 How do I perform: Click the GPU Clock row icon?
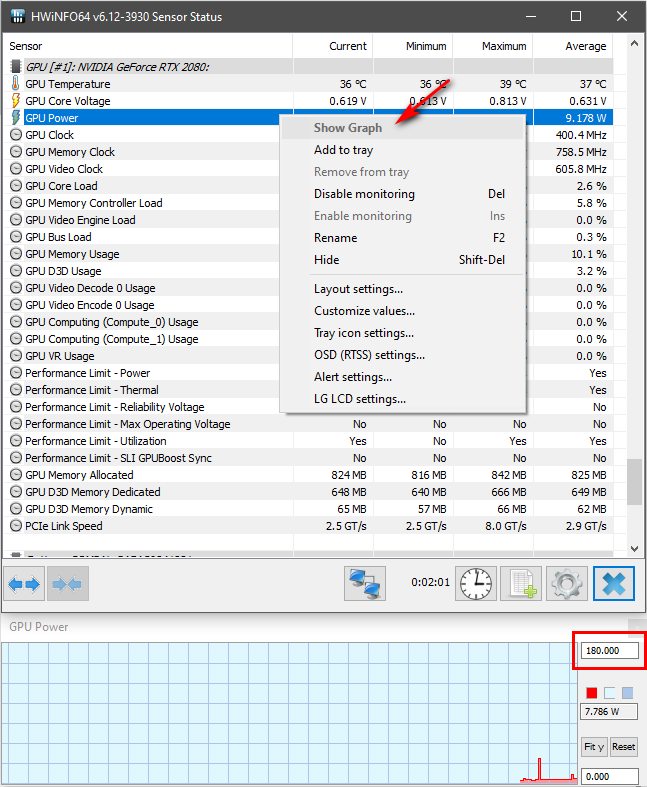16,135
